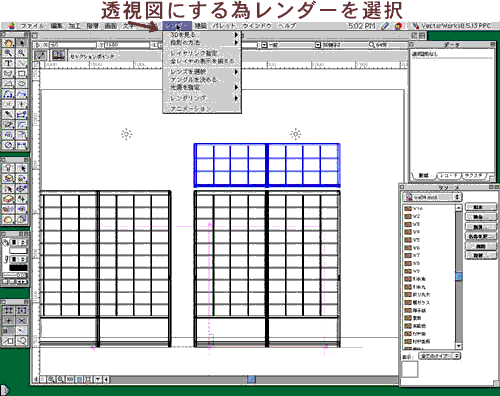Viewport: 500px width, 396px height.
Task: Toggle Snap to Object constraint
Action: coord(22,310)
